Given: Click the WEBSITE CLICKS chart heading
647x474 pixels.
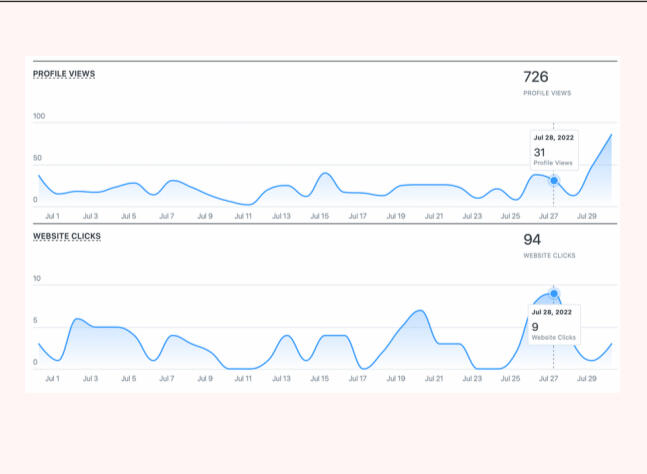Looking at the screenshot, I should 67,237.
